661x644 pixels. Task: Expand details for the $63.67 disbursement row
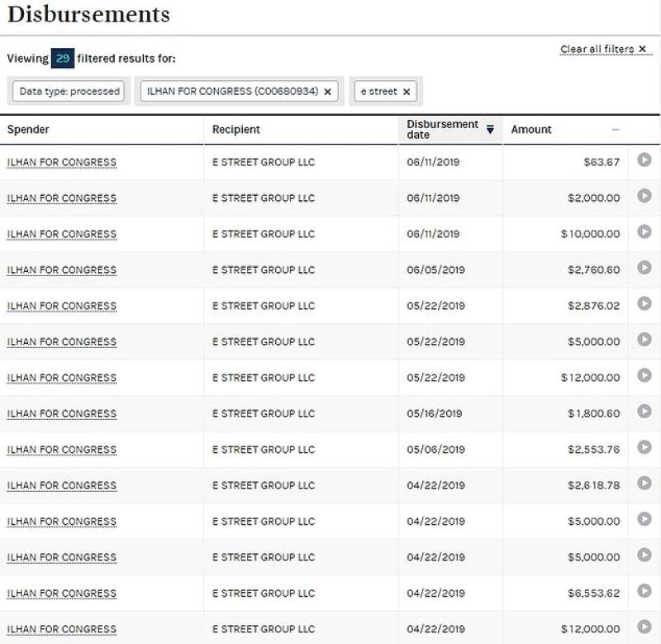tap(644, 160)
